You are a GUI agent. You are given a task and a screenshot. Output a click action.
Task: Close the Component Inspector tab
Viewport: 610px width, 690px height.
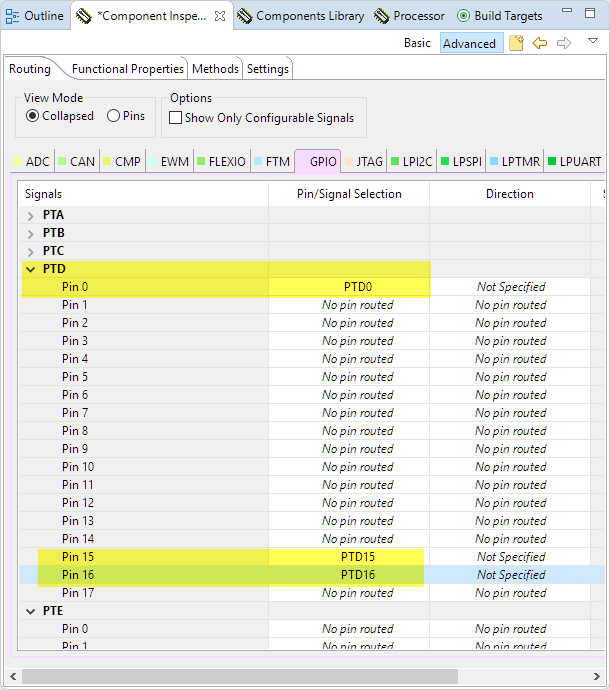tap(220, 16)
